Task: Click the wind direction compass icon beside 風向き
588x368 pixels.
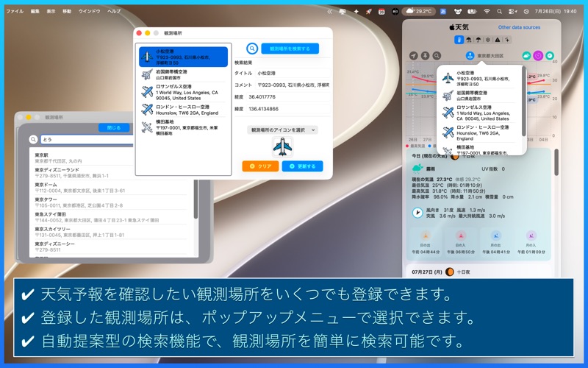Action: (417, 213)
